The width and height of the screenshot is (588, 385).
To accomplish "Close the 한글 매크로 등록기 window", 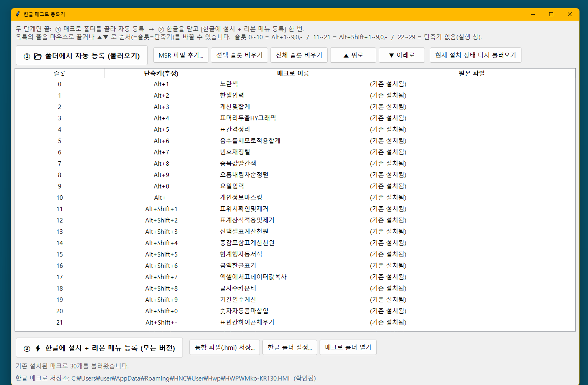I will click(x=570, y=14).
